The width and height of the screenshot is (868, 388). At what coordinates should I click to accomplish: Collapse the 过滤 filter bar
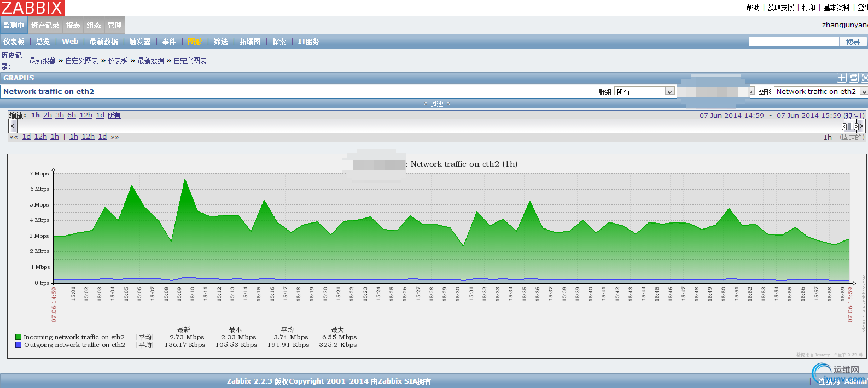[436, 104]
